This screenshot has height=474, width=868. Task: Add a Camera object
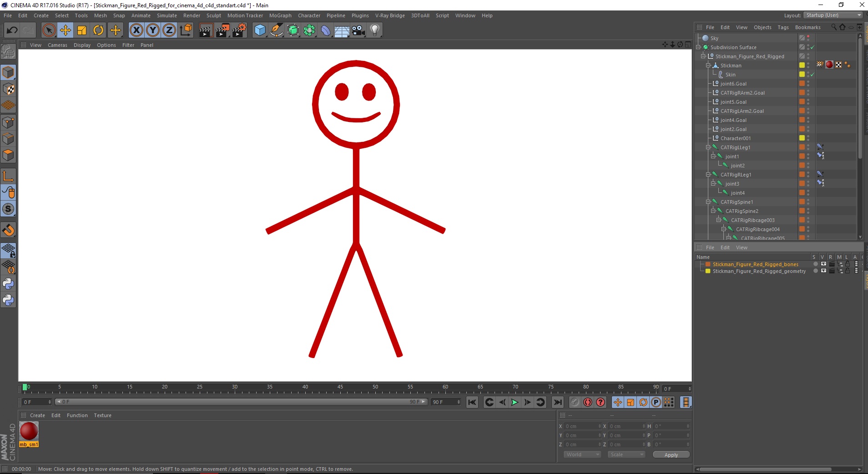tap(358, 30)
